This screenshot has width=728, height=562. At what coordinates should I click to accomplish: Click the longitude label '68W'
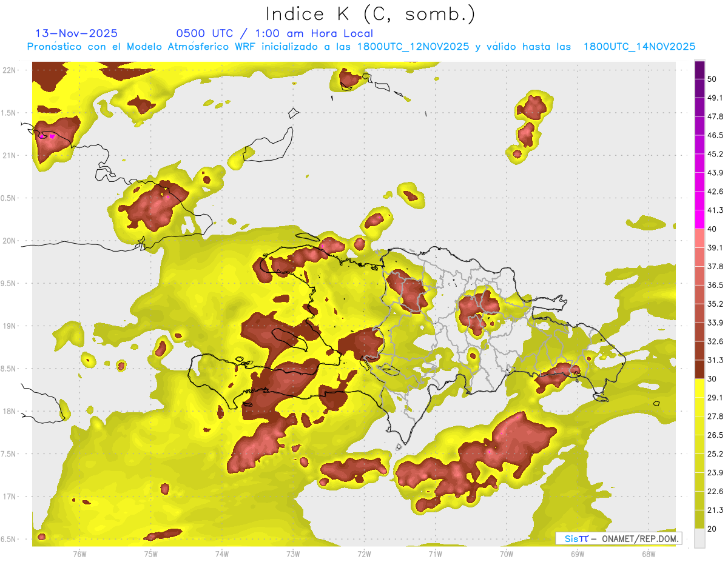[x=648, y=554]
